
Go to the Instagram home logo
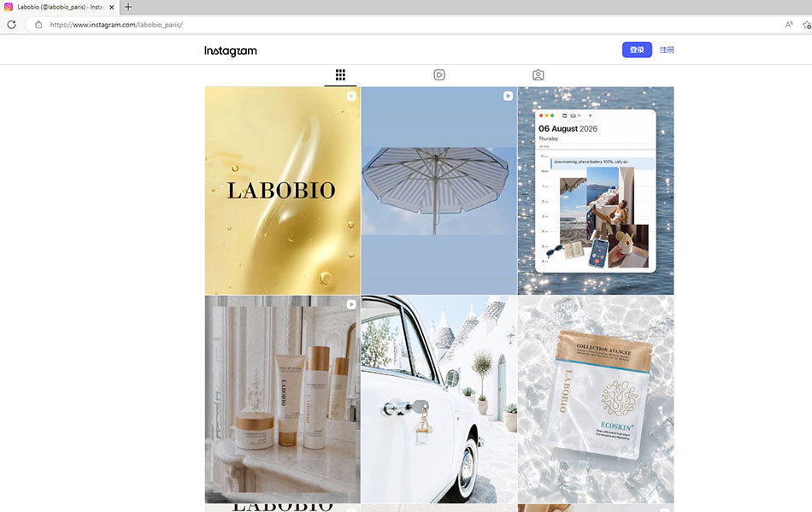[x=231, y=50]
